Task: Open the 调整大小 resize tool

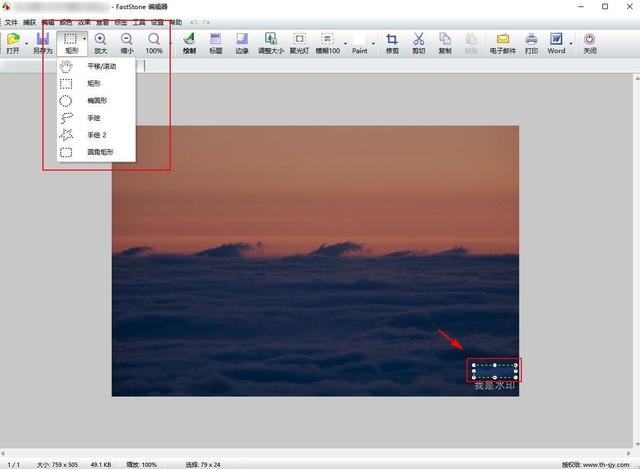Action: point(271,39)
